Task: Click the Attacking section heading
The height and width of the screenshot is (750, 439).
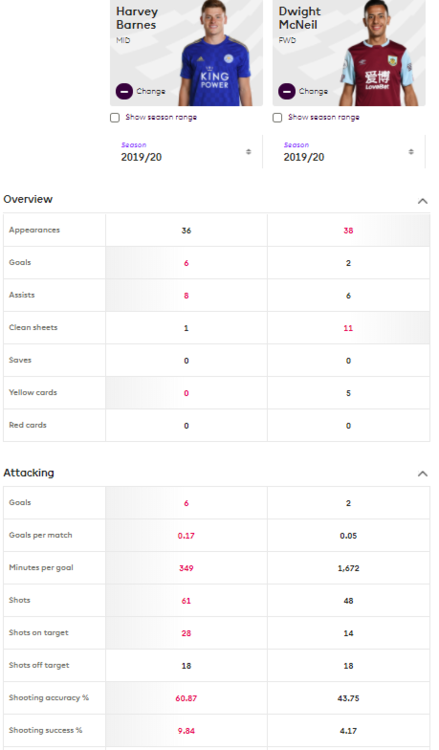Action: (29, 473)
